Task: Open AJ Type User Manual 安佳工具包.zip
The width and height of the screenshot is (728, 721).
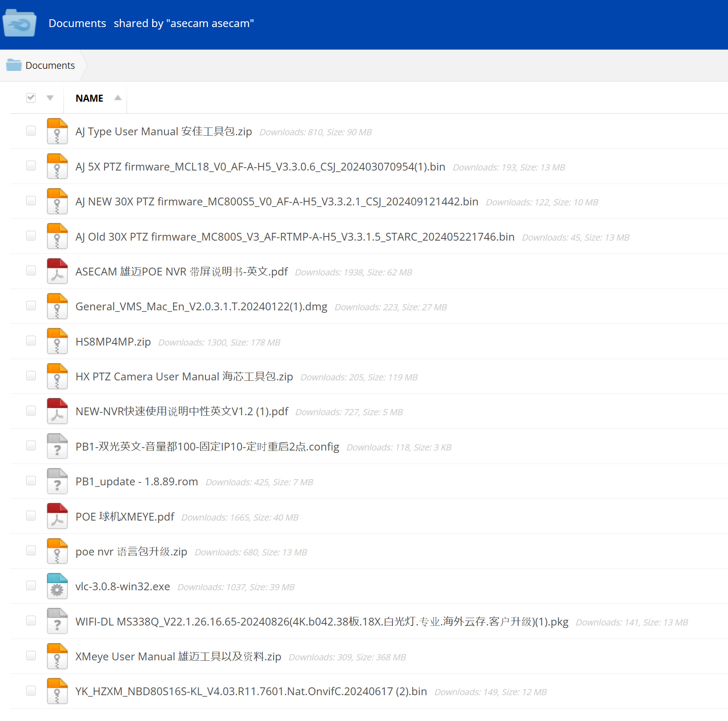Action: pos(164,132)
